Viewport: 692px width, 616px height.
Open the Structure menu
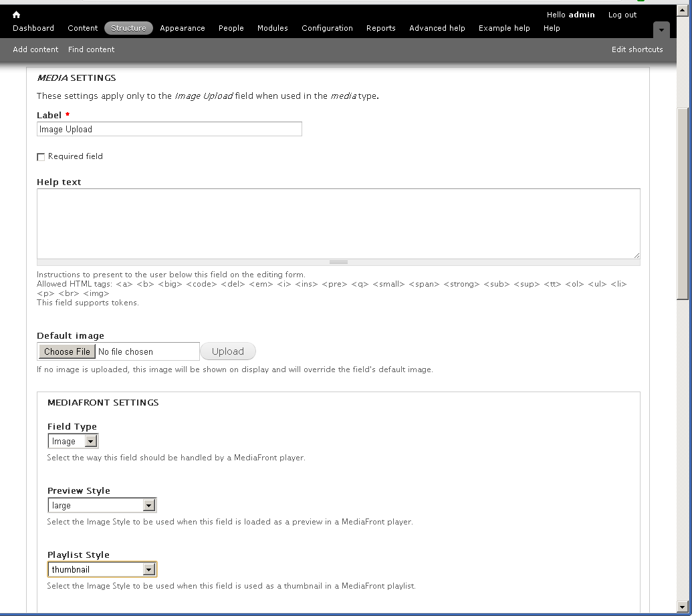click(x=128, y=28)
